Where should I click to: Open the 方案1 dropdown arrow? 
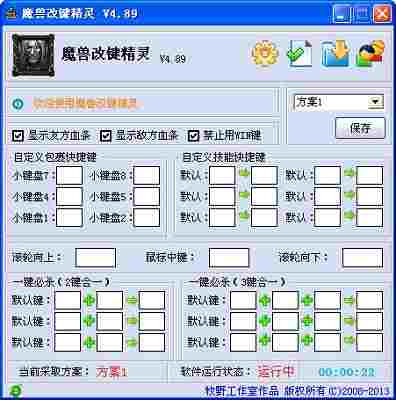[x=375, y=102]
